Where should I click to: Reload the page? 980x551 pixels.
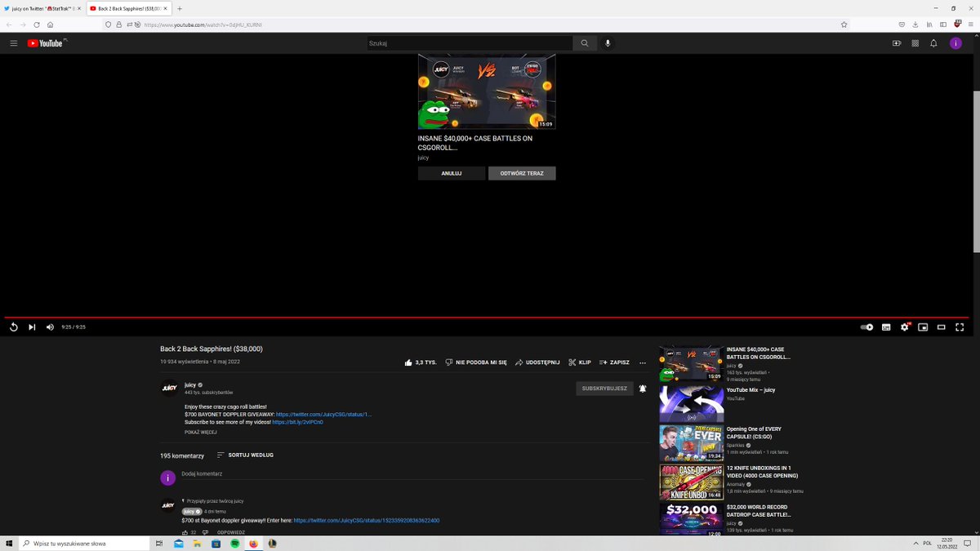[37, 24]
